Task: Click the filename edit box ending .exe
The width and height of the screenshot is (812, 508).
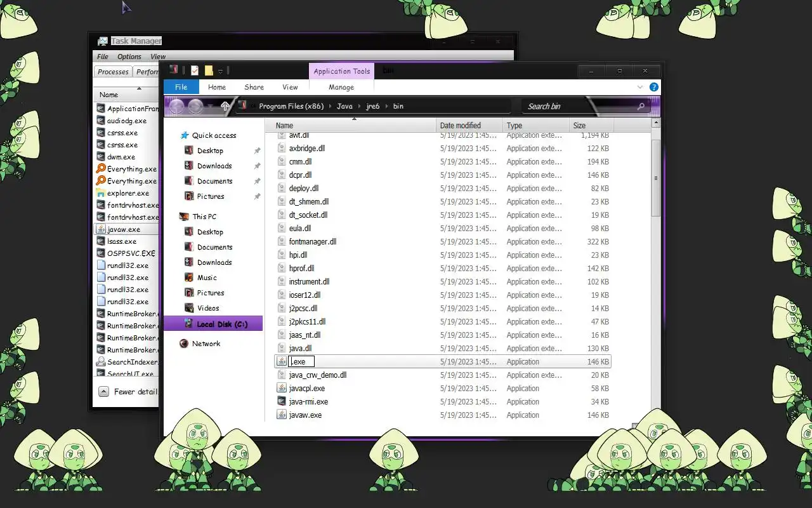Action: [x=301, y=361]
